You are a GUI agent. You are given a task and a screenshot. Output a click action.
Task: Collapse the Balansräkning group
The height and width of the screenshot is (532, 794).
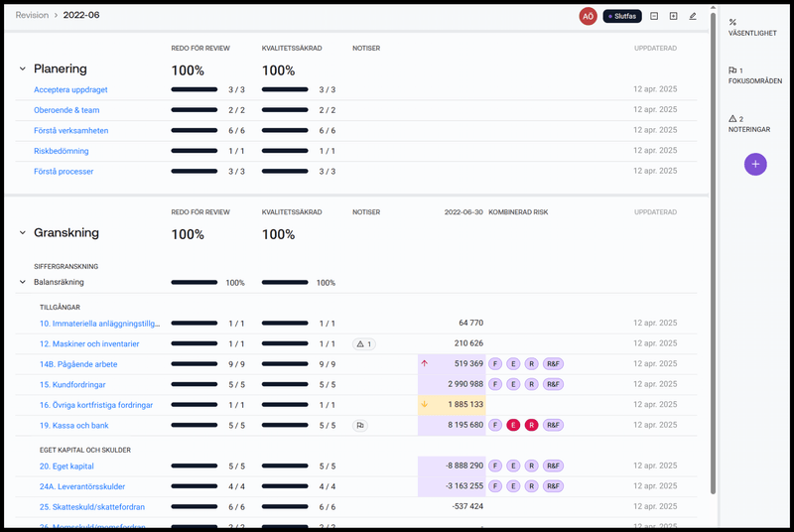point(22,282)
